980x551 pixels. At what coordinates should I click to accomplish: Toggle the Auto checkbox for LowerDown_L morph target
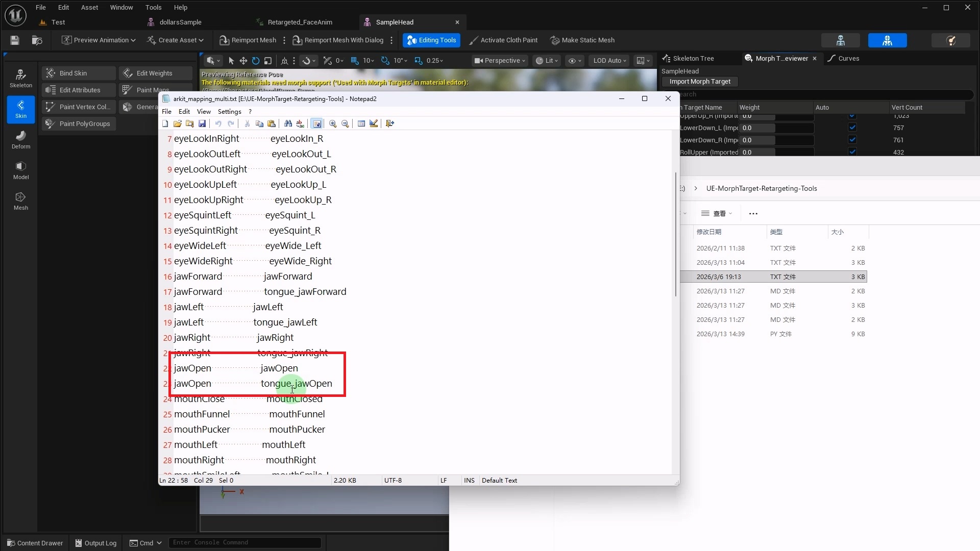(x=852, y=128)
